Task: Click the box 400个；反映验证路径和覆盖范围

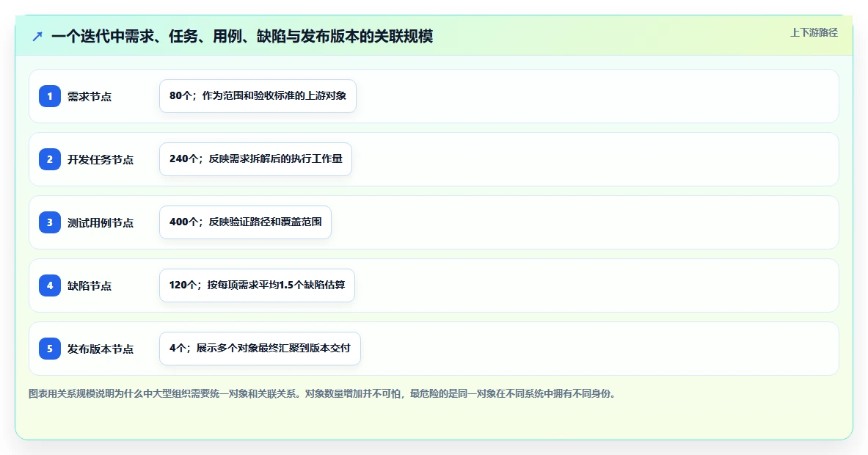Action: pyautogui.click(x=245, y=222)
